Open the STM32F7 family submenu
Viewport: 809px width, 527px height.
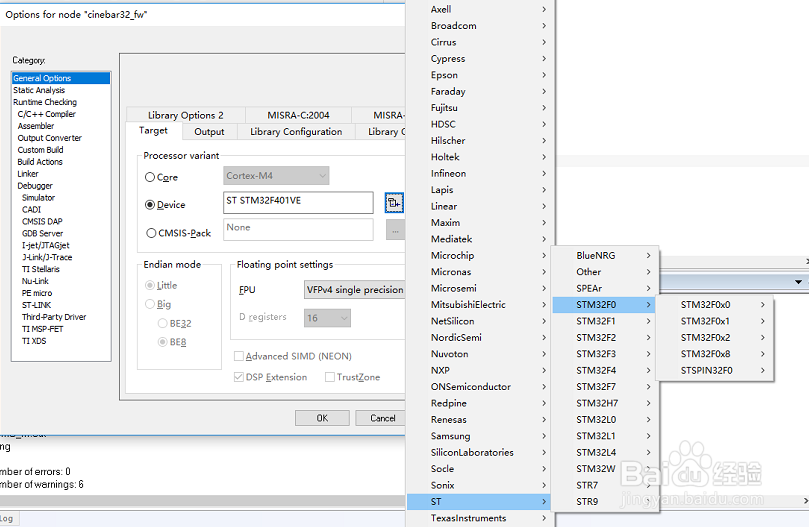(x=606, y=387)
